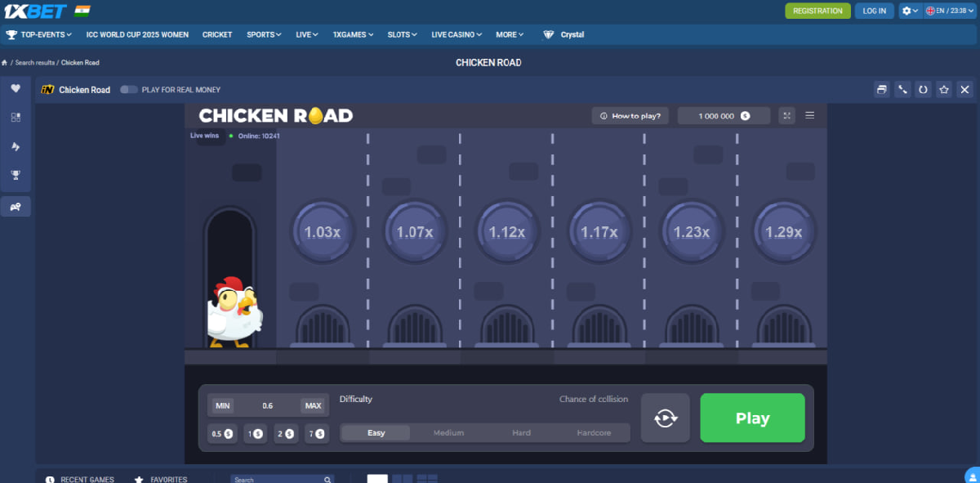
Task: Select the fast games lightning icon
Action: 16,146
